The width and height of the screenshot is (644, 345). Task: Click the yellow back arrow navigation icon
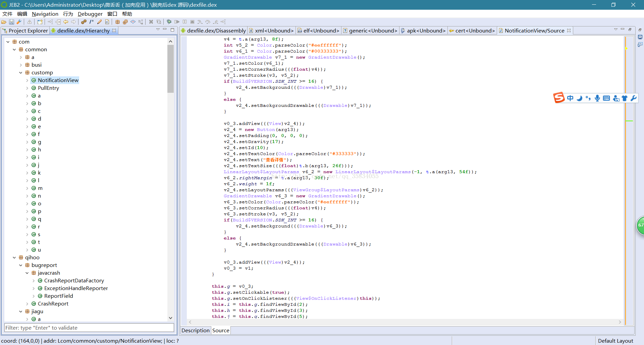click(66, 22)
